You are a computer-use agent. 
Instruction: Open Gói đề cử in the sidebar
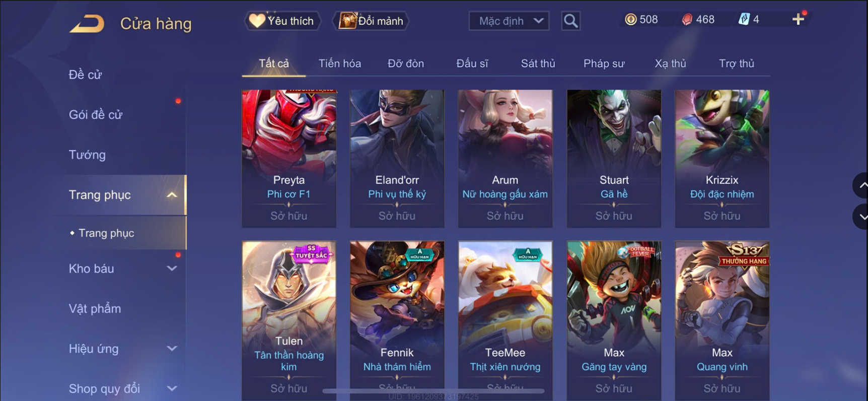click(x=96, y=114)
